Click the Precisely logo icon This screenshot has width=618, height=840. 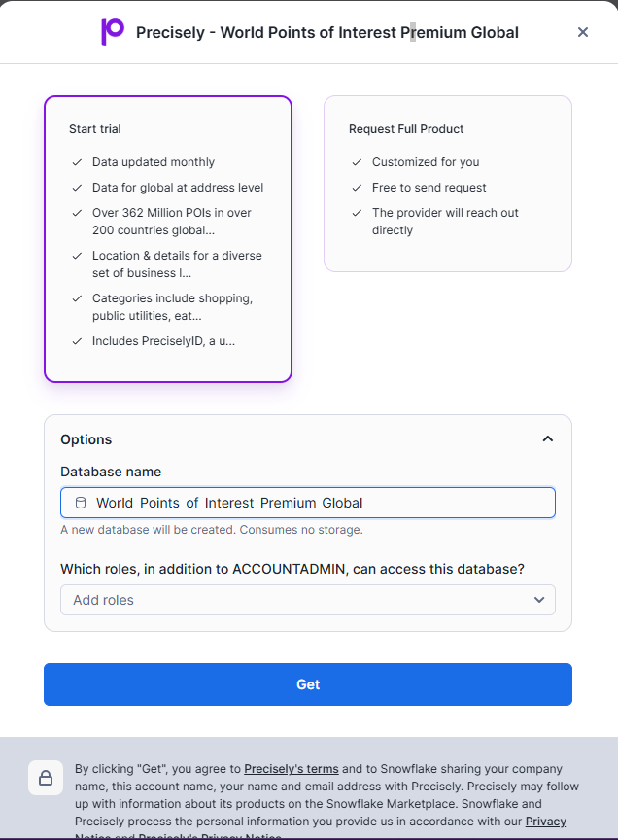pyautogui.click(x=113, y=31)
